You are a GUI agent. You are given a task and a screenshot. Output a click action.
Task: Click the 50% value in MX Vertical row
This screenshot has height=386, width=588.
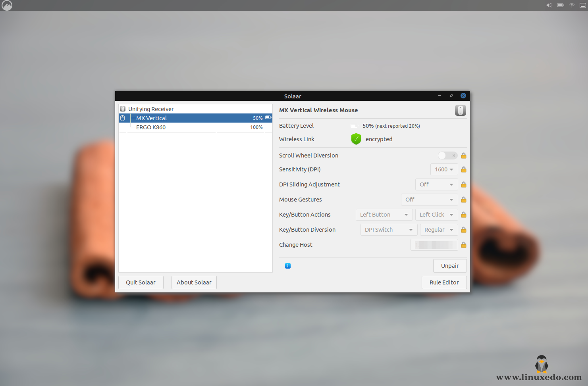click(x=258, y=118)
